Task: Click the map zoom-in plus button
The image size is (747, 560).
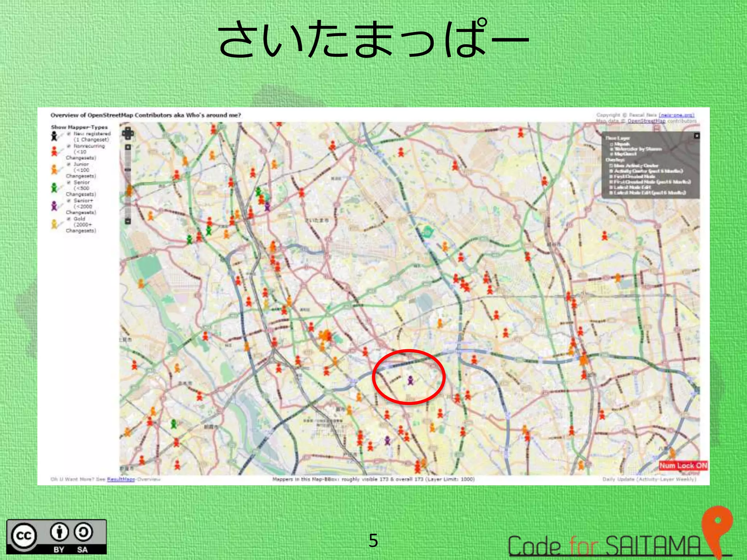Action: [x=128, y=147]
